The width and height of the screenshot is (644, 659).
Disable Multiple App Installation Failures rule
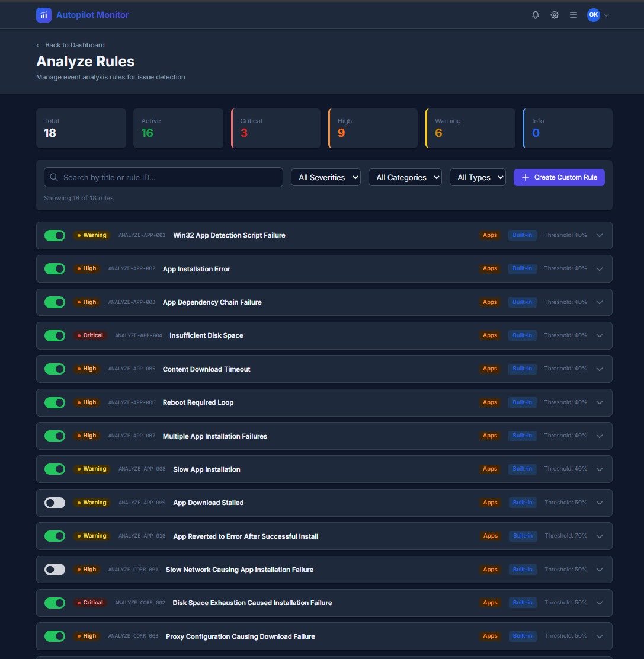click(x=55, y=436)
